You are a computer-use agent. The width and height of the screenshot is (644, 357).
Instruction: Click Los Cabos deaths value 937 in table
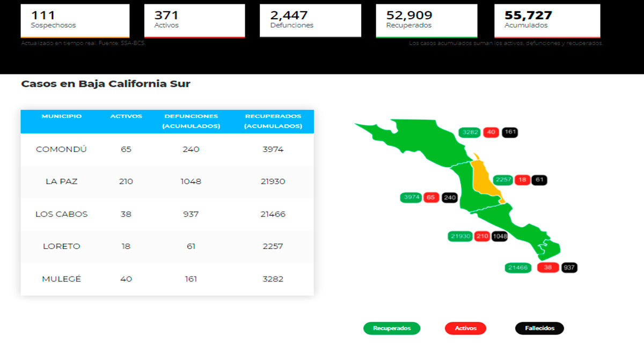pyautogui.click(x=191, y=214)
